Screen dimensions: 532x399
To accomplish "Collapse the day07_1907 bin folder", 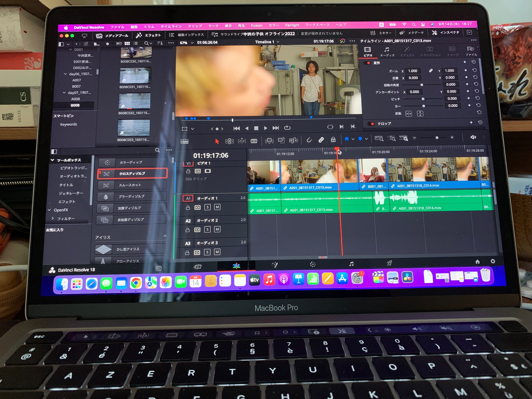I will (64, 93).
